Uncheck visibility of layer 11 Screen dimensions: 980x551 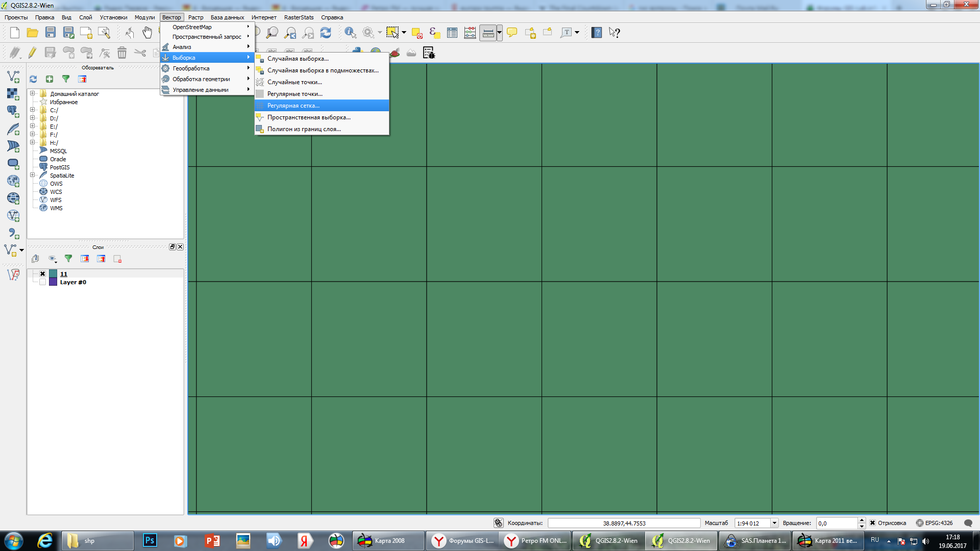pyautogui.click(x=43, y=274)
